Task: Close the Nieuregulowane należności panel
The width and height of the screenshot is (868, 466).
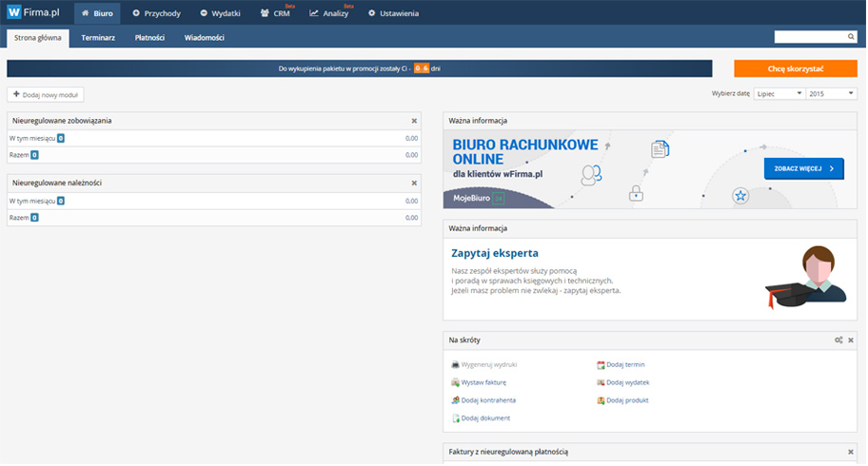Action: (x=414, y=183)
